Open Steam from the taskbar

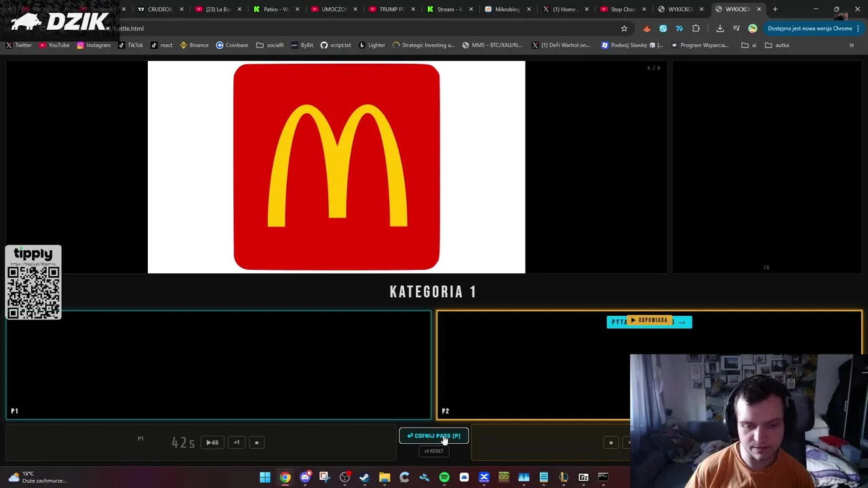click(x=365, y=477)
